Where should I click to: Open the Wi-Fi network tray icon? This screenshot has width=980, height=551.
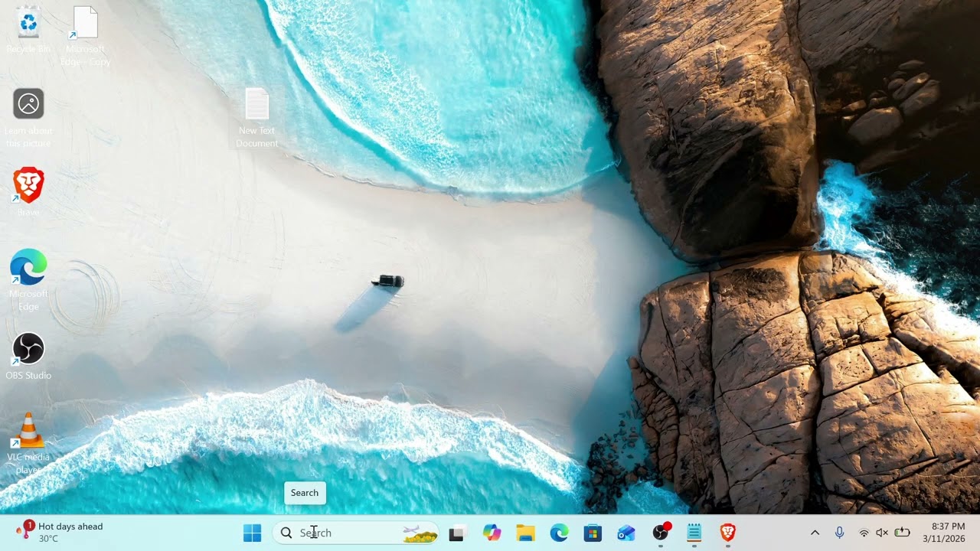(864, 533)
